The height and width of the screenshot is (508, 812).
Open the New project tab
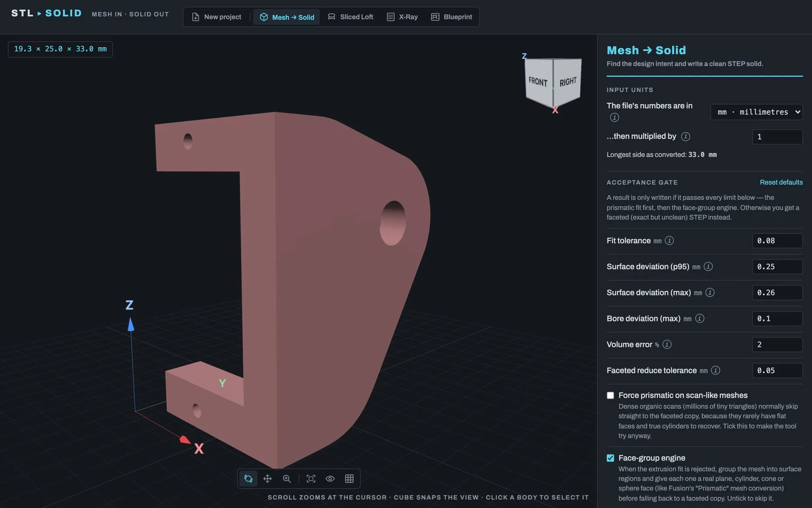coord(217,17)
